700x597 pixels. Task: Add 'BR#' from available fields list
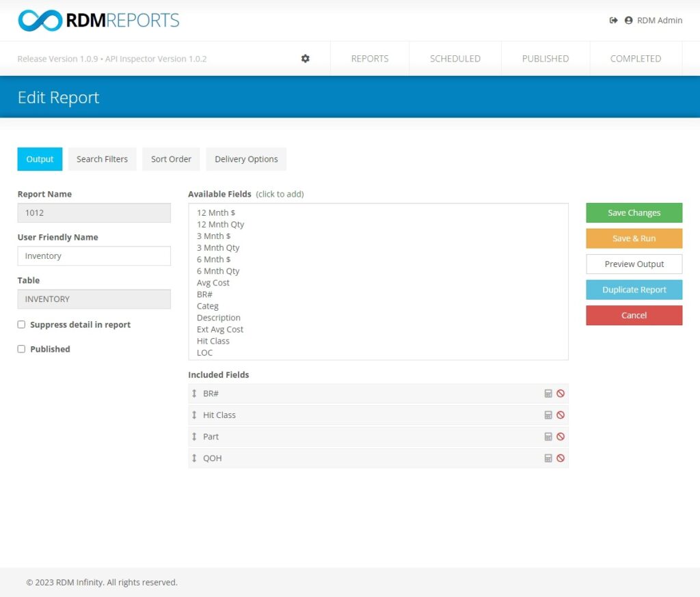(x=204, y=294)
